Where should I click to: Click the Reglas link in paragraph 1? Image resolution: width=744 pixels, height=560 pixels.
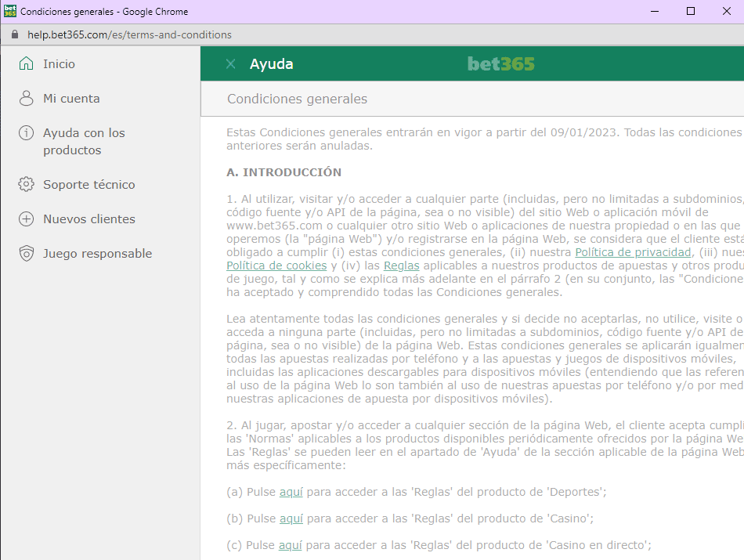pos(401,265)
